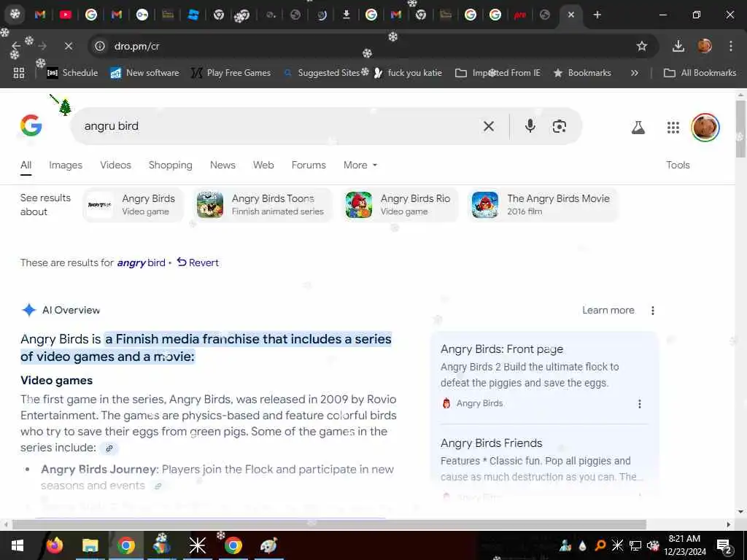Choose the Angry Birds Rio chip
The image size is (747, 560).
tap(399, 205)
